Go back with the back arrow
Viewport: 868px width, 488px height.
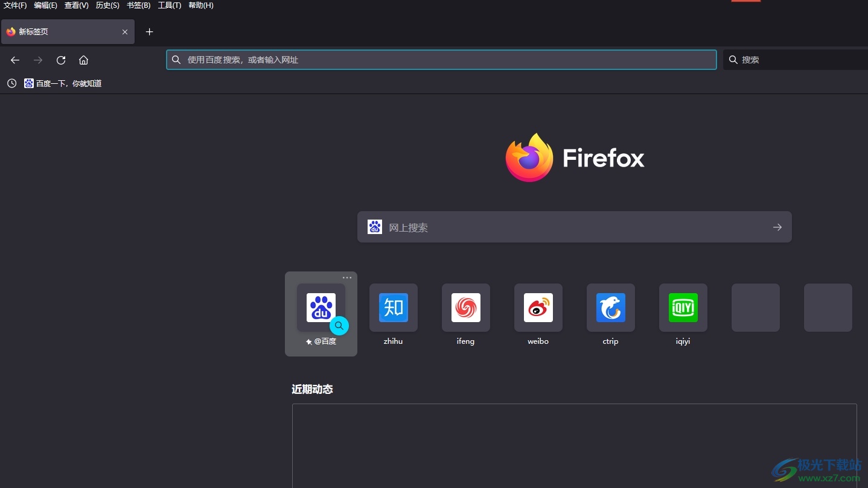coord(15,60)
